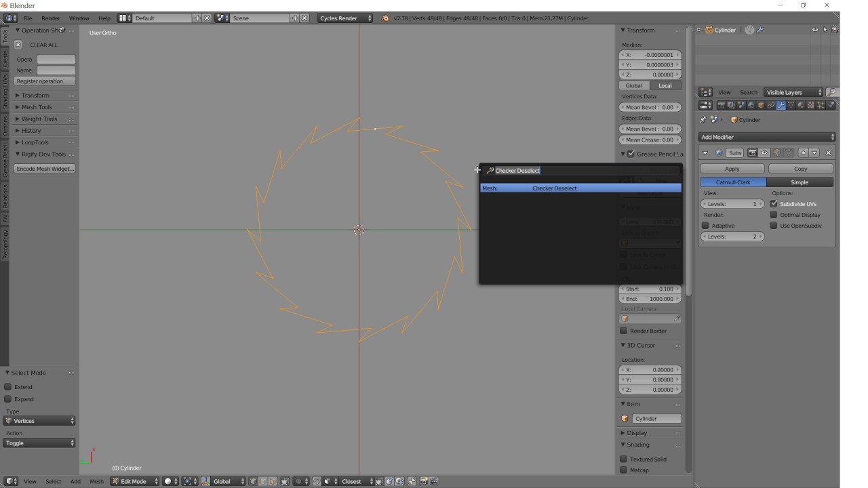Viewport: 868px width, 488px height.
Task: Switch subdivision type to Simple
Action: pyautogui.click(x=800, y=182)
